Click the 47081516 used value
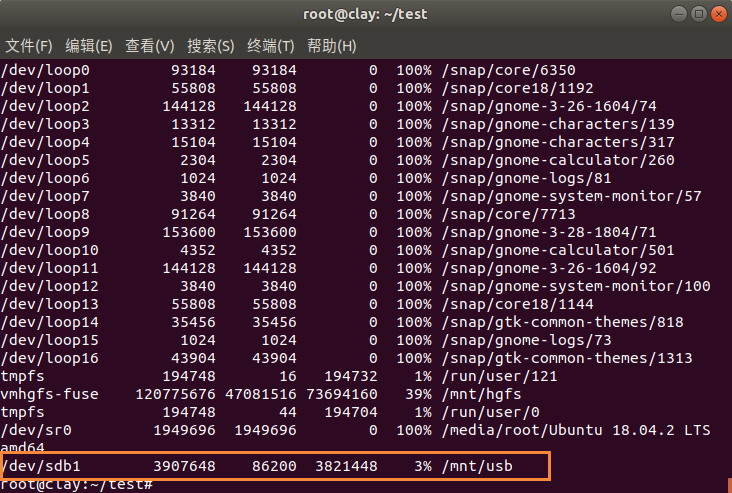 (x=261, y=394)
